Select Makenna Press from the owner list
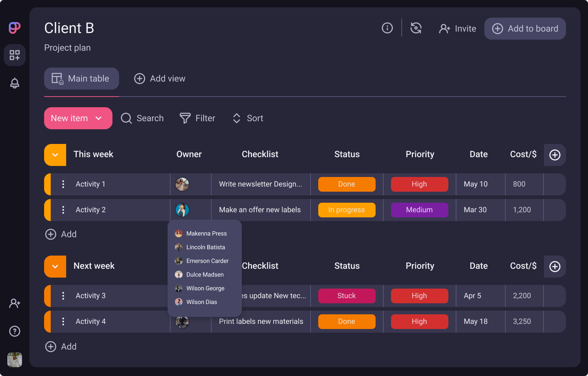The image size is (588, 376). pos(206,234)
